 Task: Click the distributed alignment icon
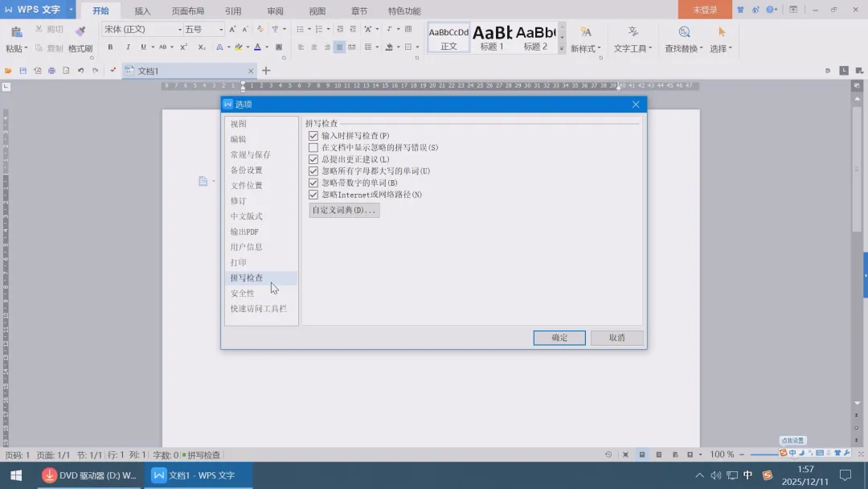[352, 47]
